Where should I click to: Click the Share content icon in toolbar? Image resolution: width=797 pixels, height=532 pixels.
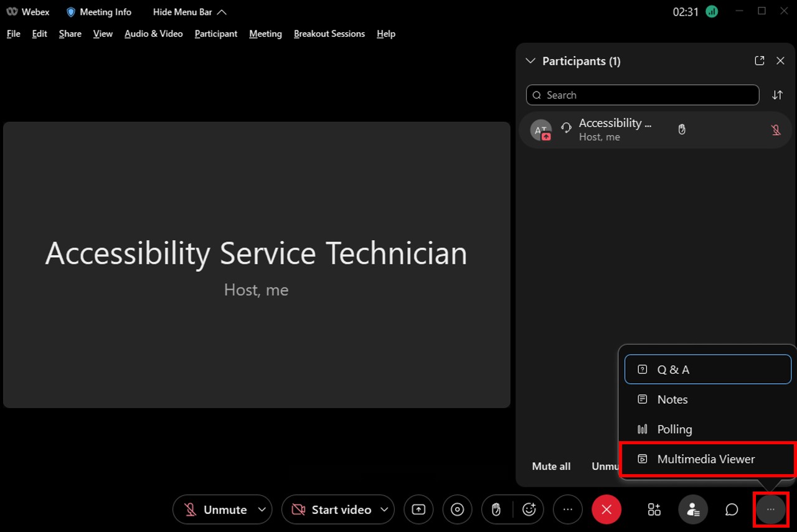(x=418, y=510)
